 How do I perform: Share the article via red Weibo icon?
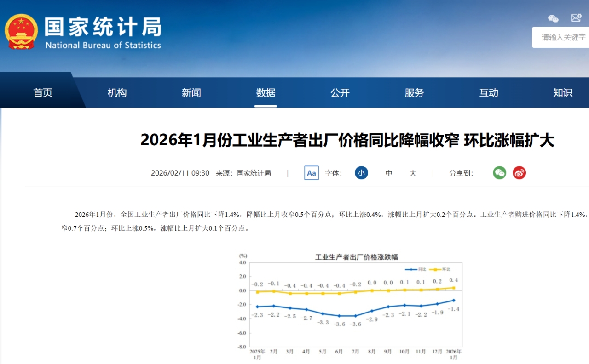point(519,173)
